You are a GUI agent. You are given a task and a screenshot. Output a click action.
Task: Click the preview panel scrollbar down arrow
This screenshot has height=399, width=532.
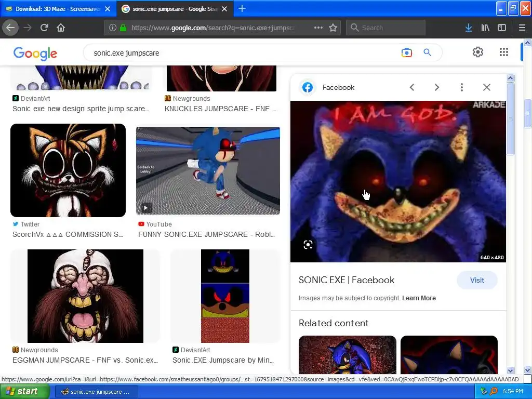click(x=510, y=370)
